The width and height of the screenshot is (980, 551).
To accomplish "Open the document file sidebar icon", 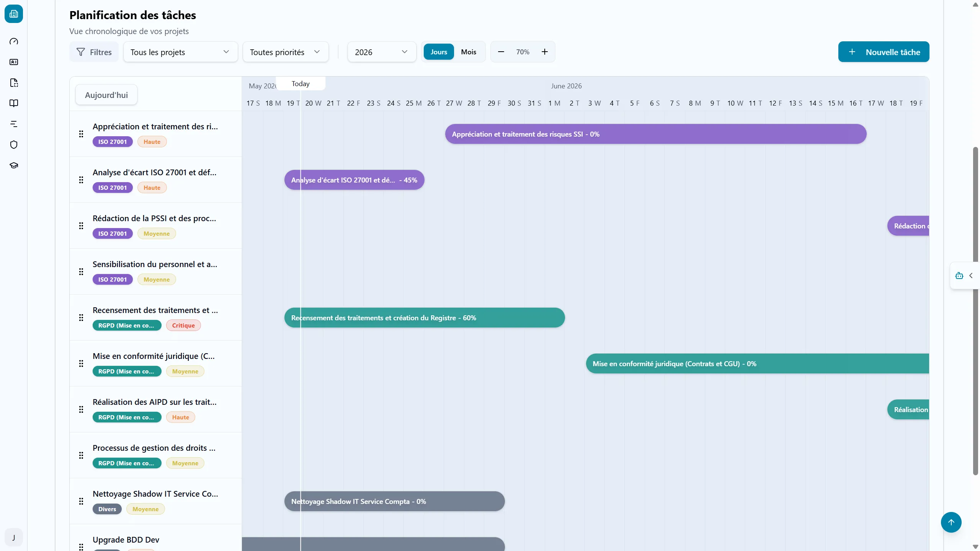I will (x=14, y=83).
